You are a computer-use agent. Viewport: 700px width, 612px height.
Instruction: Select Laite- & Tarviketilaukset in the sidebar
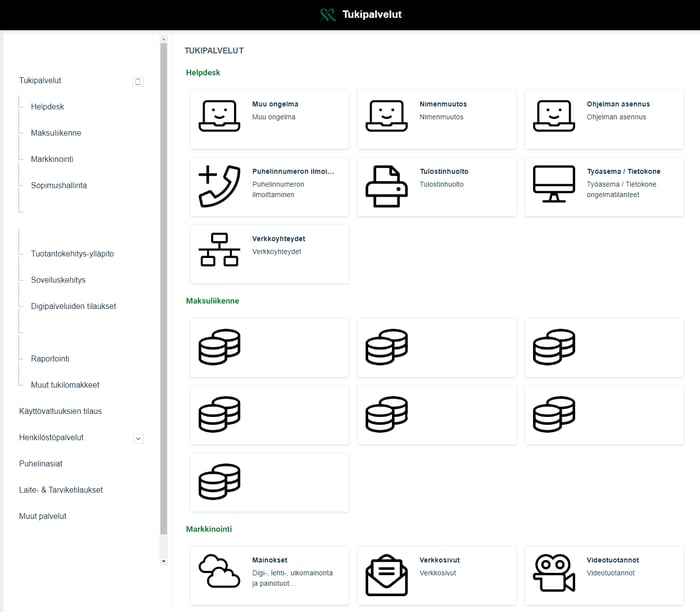coord(60,490)
